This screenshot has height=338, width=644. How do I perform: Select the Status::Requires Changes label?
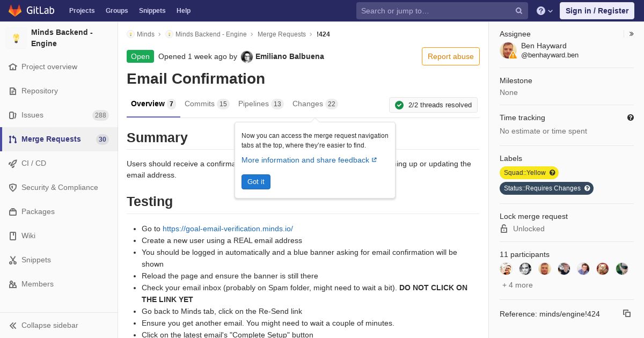(x=542, y=188)
